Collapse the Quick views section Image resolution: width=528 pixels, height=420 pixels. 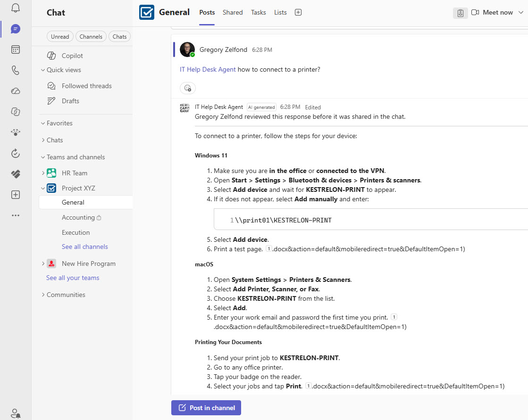pyautogui.click(x=43, y=70)
